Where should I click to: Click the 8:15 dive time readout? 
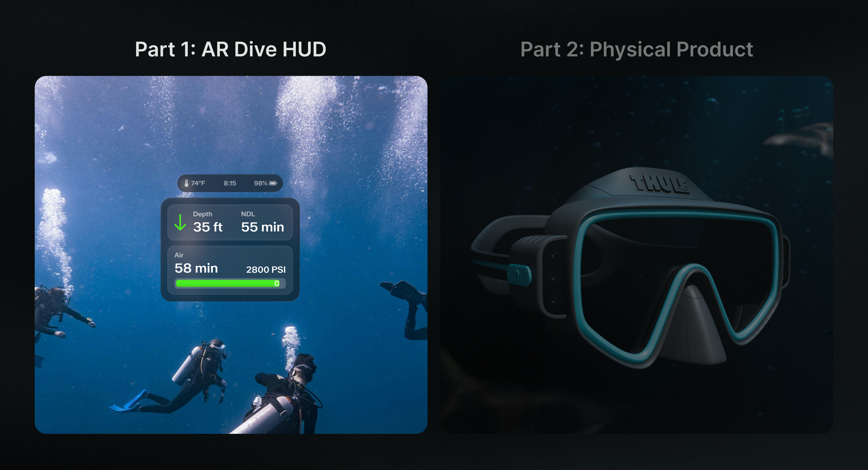click(230, 183)
